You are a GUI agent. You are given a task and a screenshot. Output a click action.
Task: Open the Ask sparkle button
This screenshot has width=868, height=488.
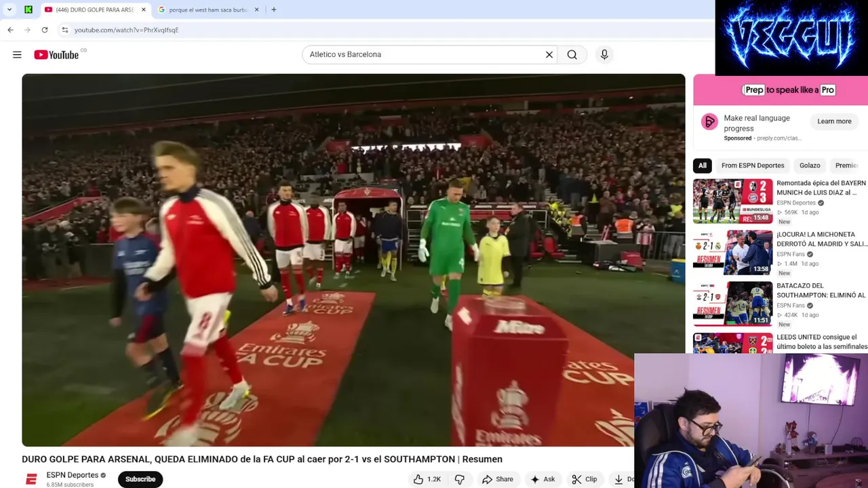(542, 479)
